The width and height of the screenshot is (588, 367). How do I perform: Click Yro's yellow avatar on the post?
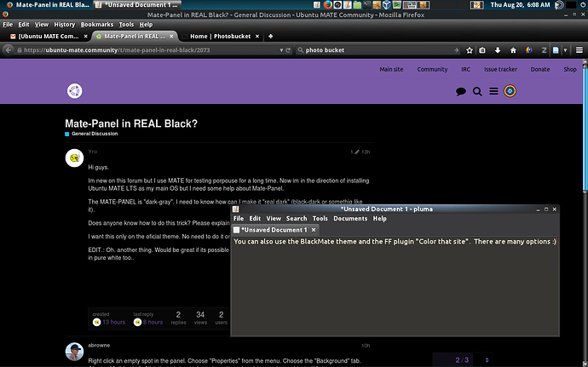pyautogui.click(x=74, y=158)
